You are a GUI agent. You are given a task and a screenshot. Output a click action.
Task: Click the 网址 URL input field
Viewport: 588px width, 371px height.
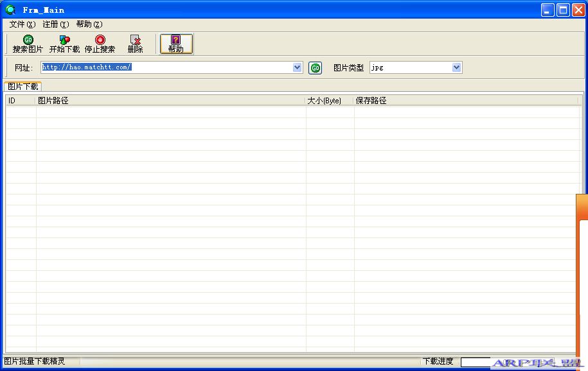tap(166, 67)
